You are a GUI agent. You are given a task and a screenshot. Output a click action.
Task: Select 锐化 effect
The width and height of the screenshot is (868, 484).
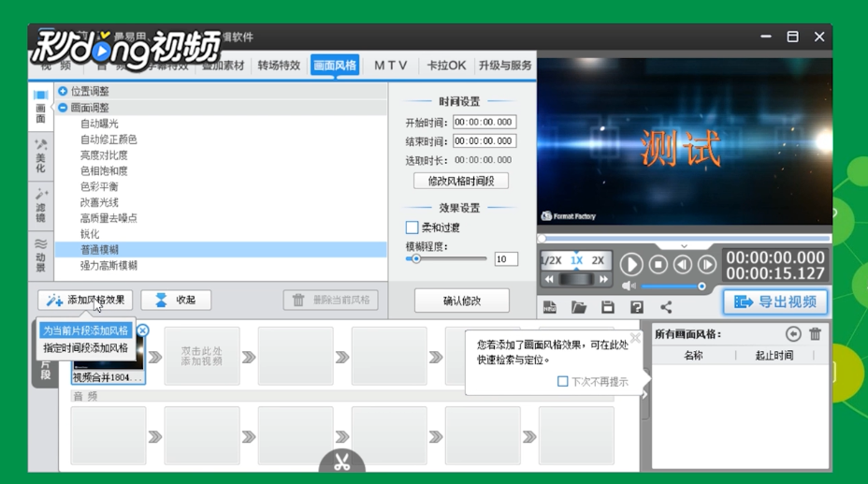coord(90,234)
